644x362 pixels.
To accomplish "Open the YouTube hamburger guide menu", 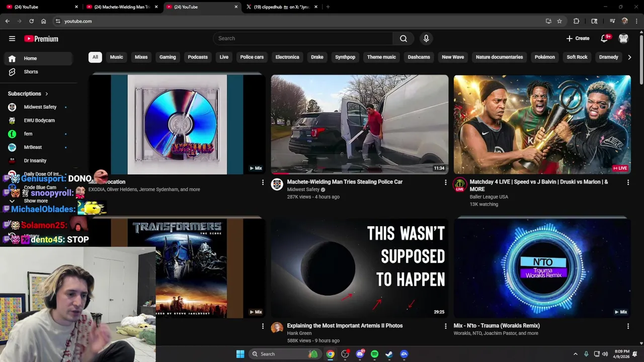I will coord(12,39).
